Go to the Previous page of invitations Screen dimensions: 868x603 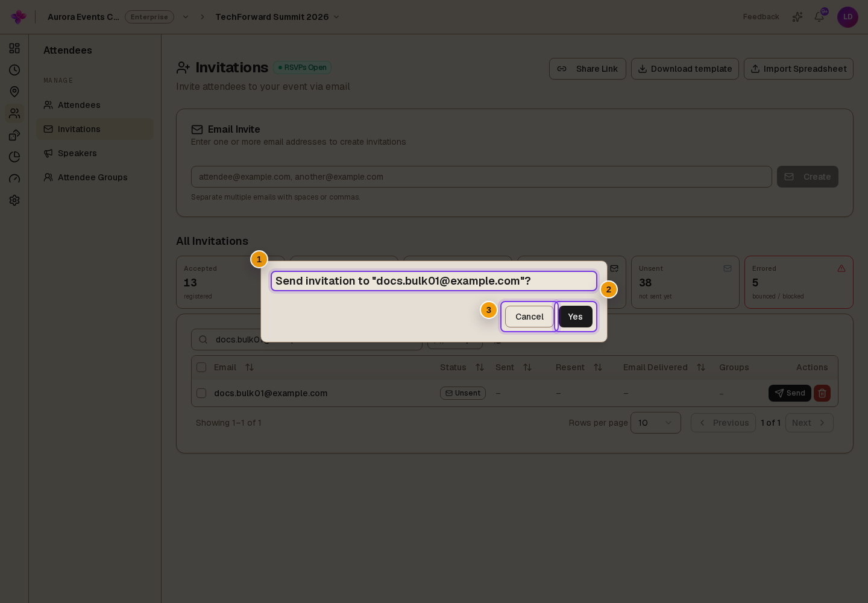723,423
